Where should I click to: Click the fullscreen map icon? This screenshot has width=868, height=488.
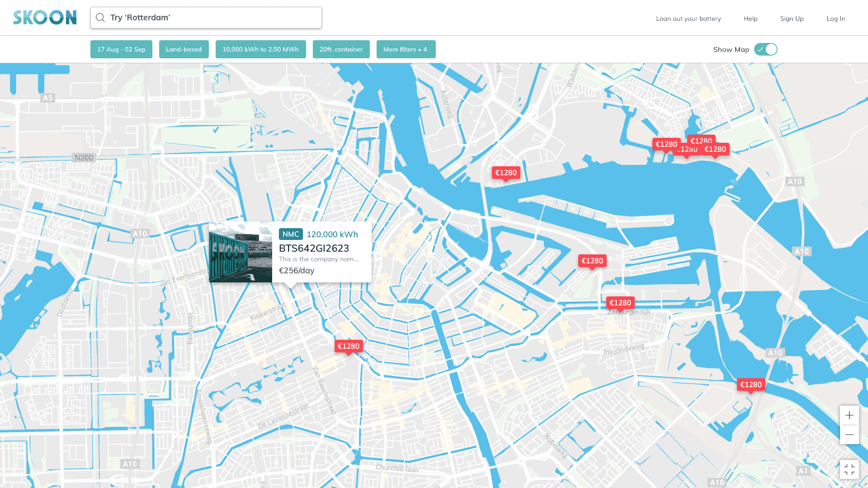pos(849,469)
